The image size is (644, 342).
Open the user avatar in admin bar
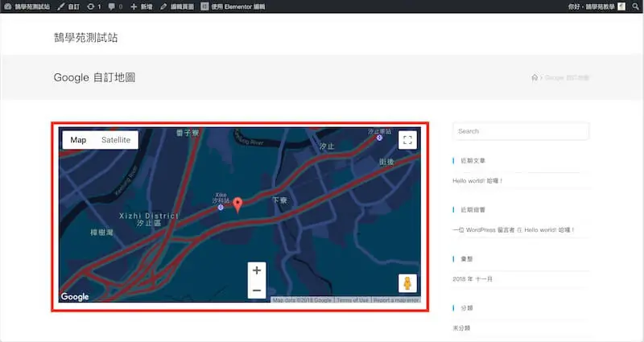[x=621, y=6]
